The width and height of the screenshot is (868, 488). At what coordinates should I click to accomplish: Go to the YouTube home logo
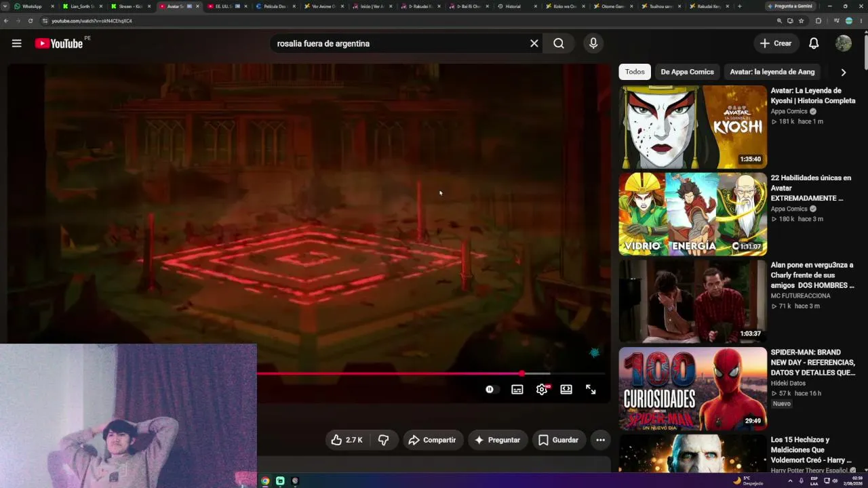pyautogui.click(x=59, y=43)
